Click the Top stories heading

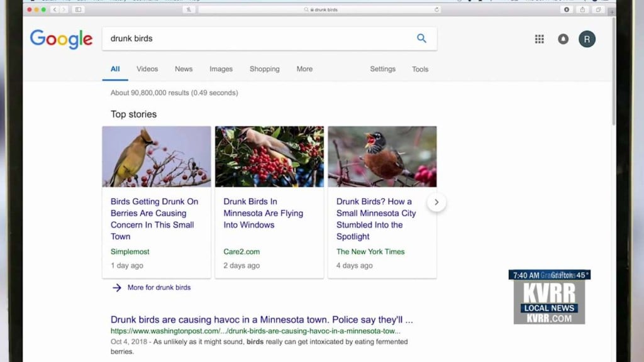click(133, 114)
